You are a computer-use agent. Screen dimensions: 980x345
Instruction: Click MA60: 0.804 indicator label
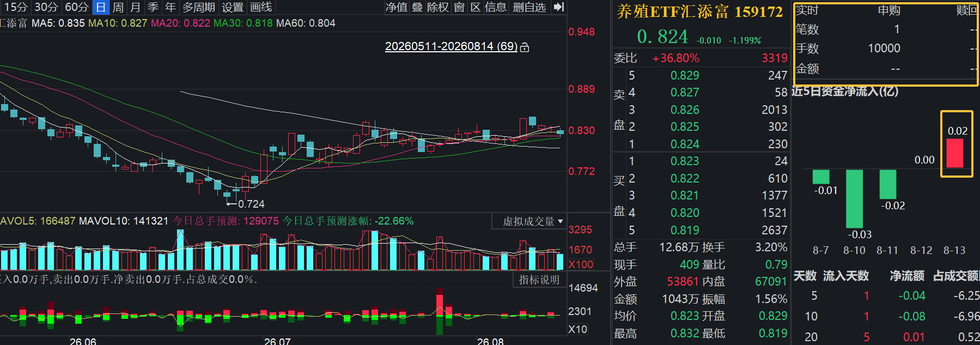(x=306, y=23)
